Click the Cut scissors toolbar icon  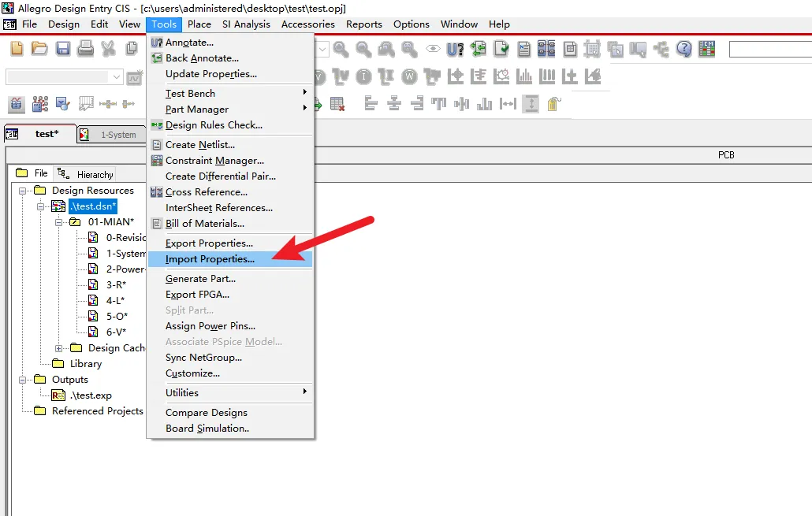coord(108,49)
